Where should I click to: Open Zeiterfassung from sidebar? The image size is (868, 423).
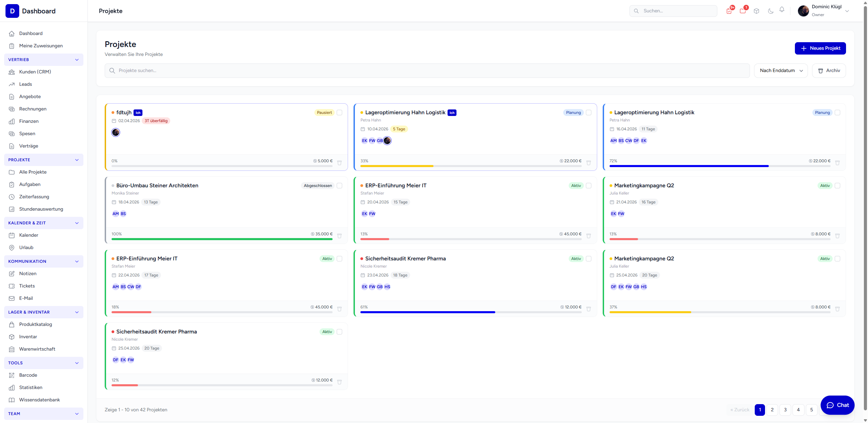(34, 197)
